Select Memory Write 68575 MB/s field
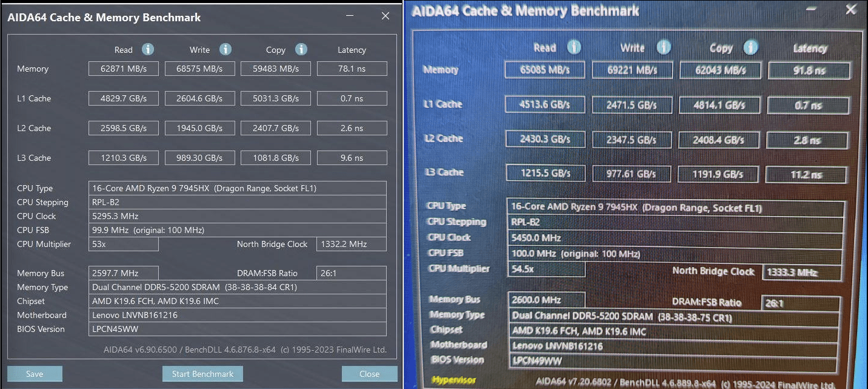The height and width of the screenshot is (389, 868). click(x=199, y=69)
